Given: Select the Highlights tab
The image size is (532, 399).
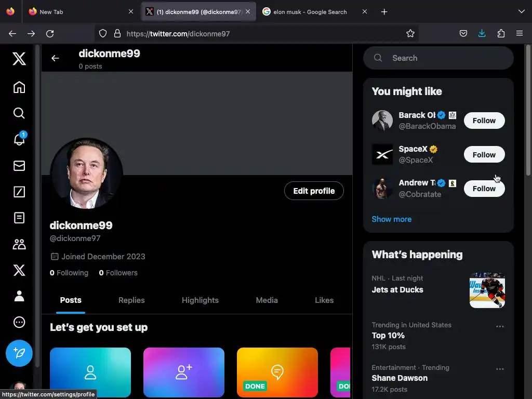Looking at the screenshot, I should coord(200,300).
